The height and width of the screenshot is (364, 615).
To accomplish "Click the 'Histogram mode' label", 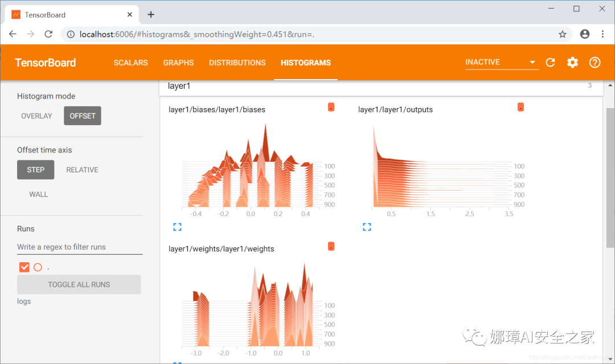I will pyautogui.click(x=46, y=96).
